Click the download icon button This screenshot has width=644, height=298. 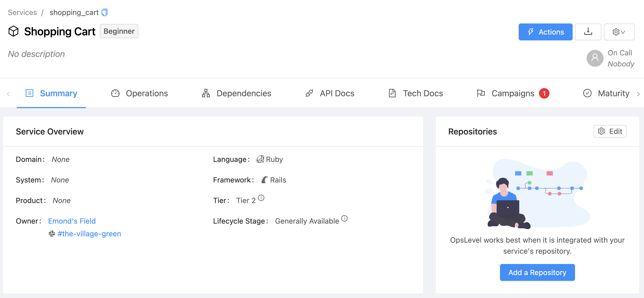(x=588, y=32)
